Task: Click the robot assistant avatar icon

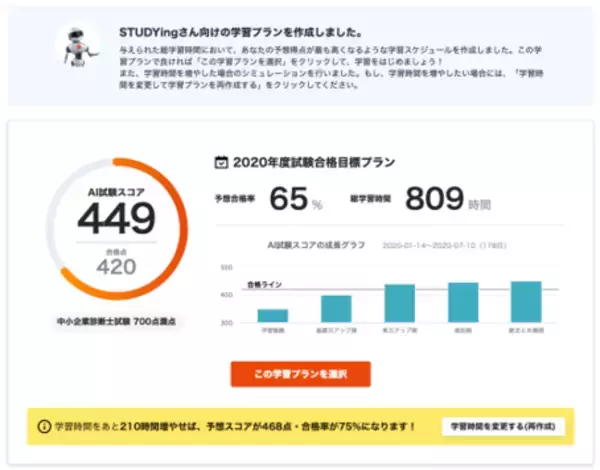Action: [x=78, y=46]
